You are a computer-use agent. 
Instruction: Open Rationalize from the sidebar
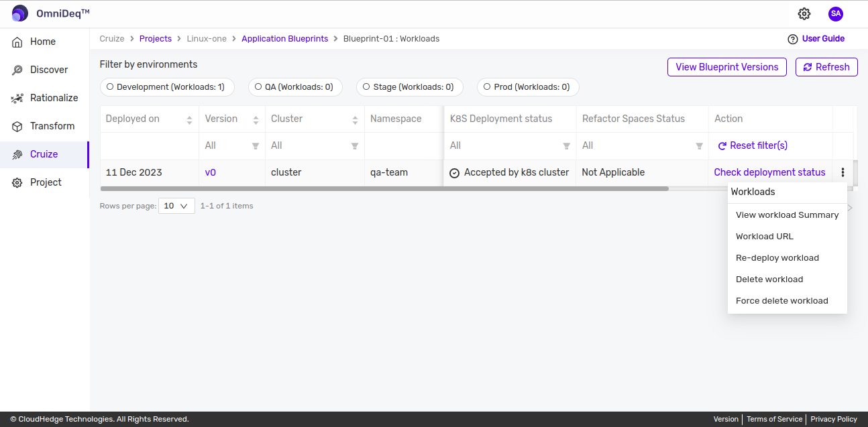click(x=44, y=98)
